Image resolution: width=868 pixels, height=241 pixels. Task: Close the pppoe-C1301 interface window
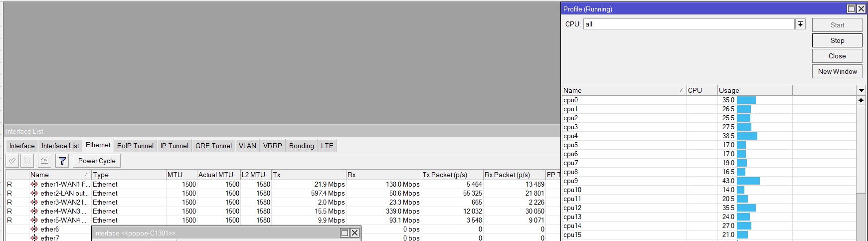click(x=354, y=233)
